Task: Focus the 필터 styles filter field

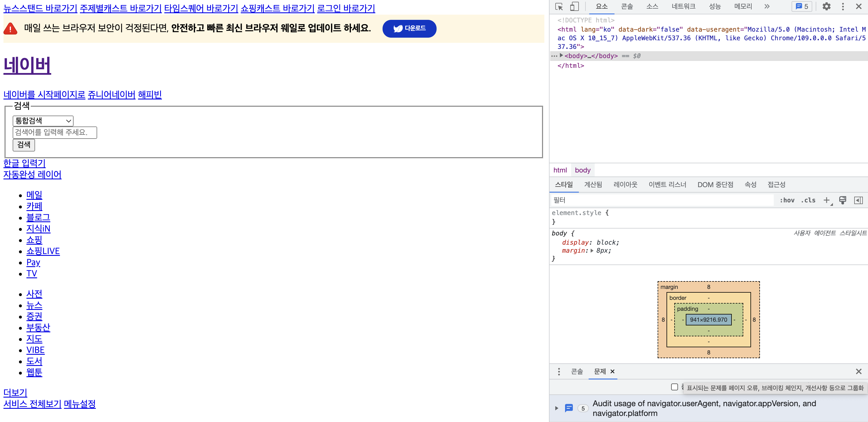Action: point(662,200)
